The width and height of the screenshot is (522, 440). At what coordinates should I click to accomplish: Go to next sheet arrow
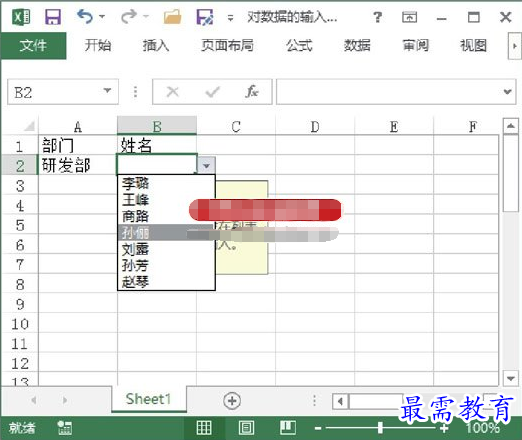click(65, 400)
